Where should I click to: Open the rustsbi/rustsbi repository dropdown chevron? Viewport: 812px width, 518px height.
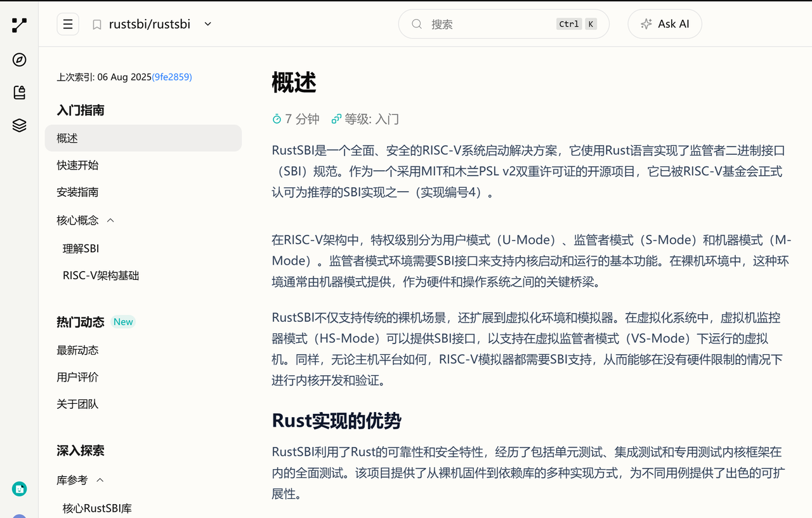click(x=207, y=24)
